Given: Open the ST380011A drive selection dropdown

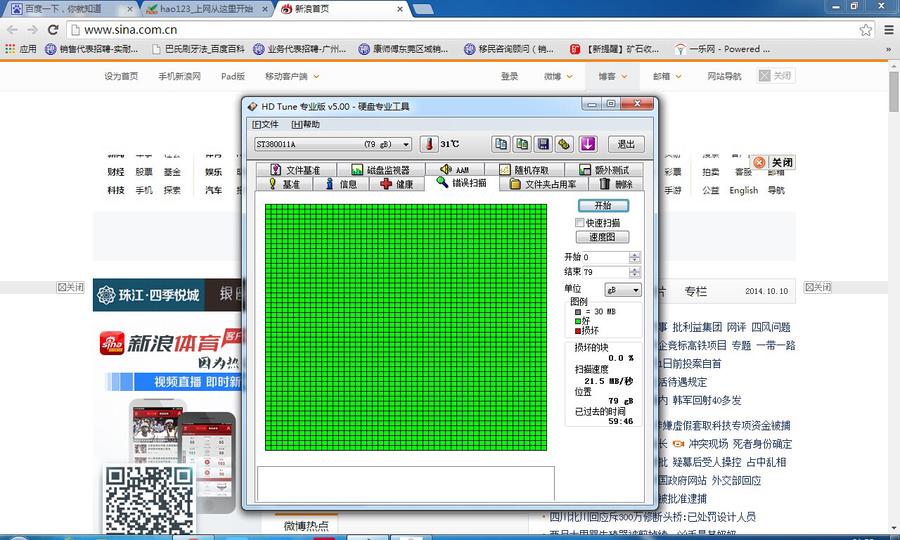Looking at the screenshot, I should [x=333, y=144].
